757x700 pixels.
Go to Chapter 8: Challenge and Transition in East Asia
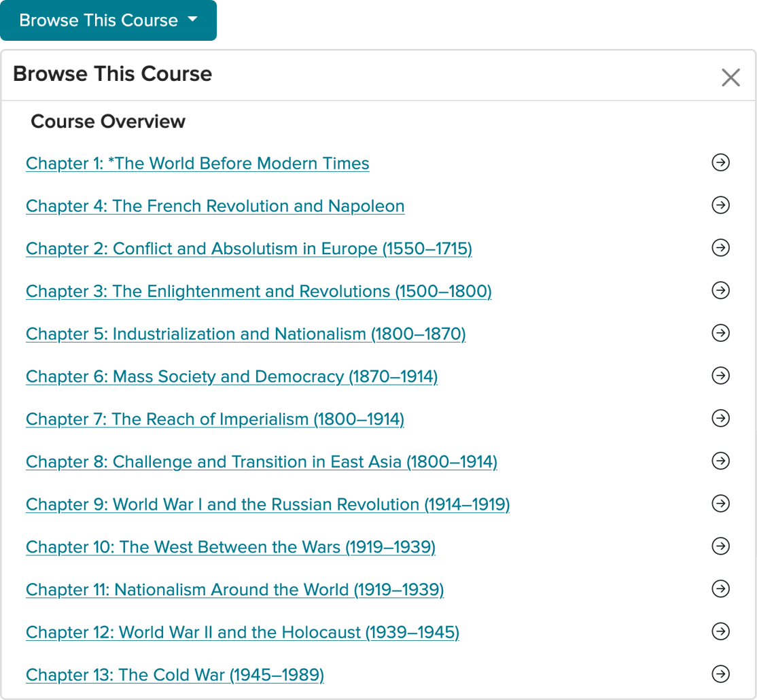pyautogui.click(x=261, y=462)
